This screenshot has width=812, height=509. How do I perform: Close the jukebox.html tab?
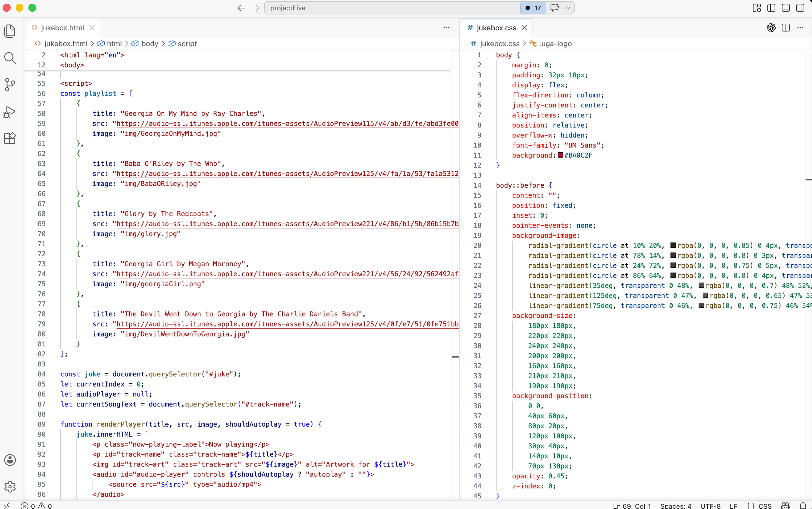tap(92, 27)
